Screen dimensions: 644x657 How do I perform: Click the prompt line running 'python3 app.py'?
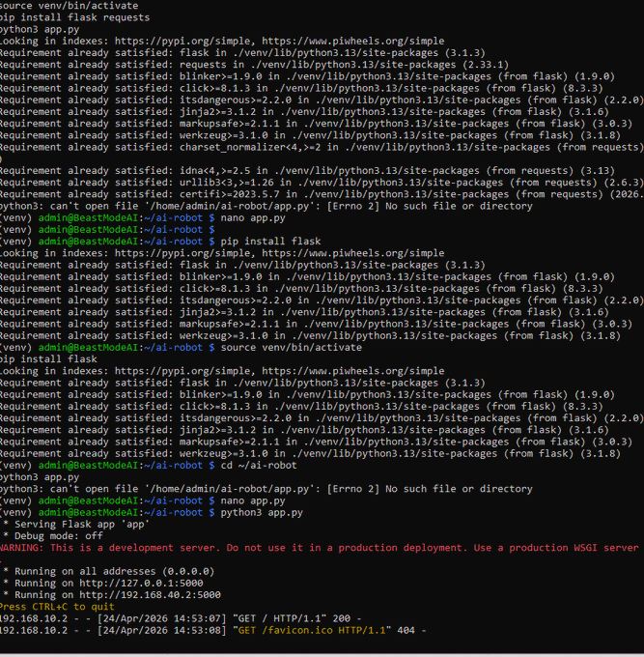tap(152, 512)
